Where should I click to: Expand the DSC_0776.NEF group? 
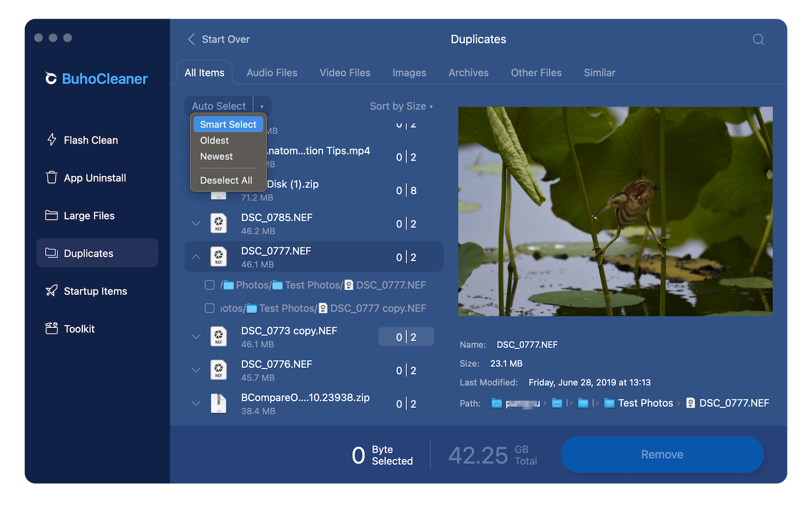click(x=196, y=370)
